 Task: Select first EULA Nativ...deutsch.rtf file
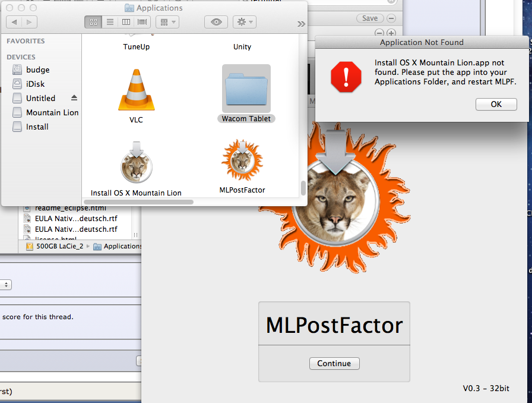click(76, 219)
